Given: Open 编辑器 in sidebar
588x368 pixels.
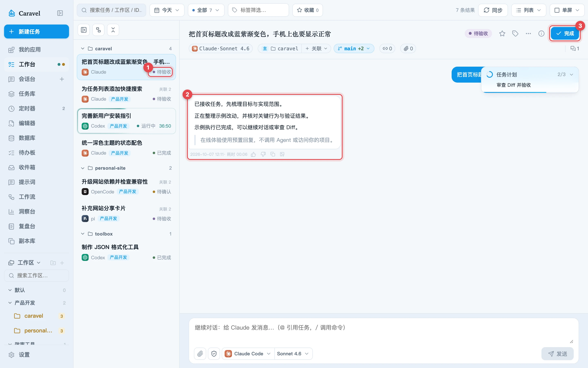Looking at the screenshot, I should 37,123.
